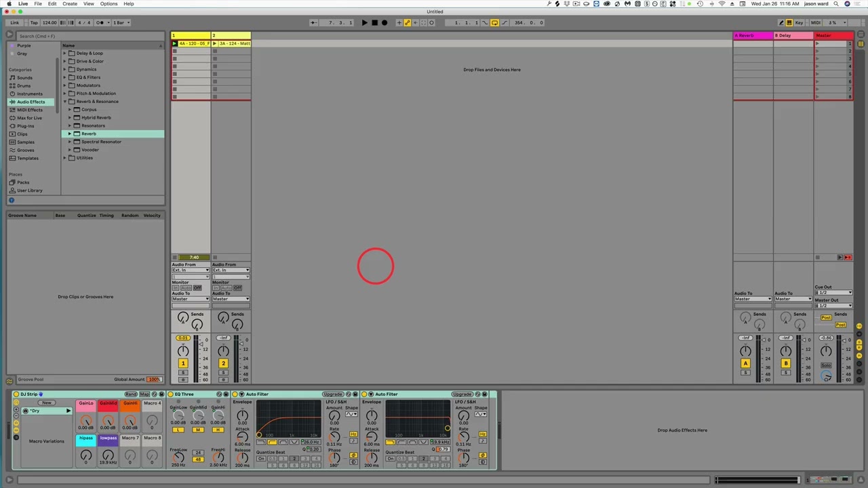Open the View menu

(x=89, y=4)
